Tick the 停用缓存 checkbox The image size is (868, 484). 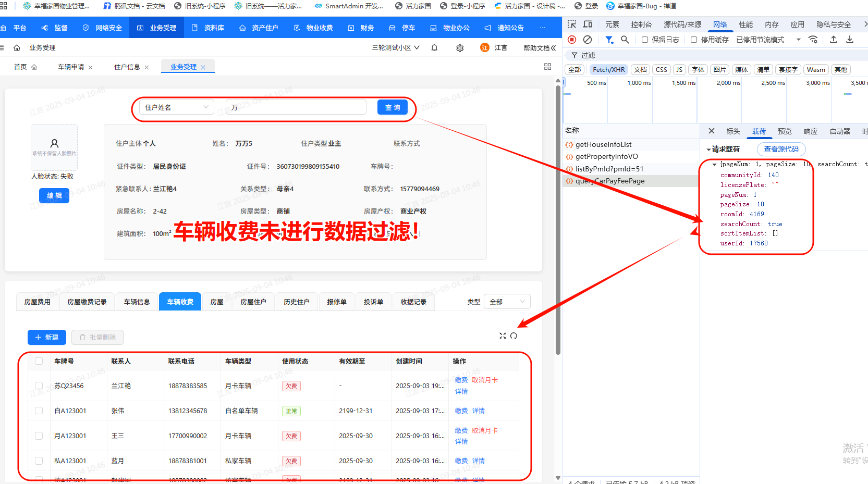(694, 40)
